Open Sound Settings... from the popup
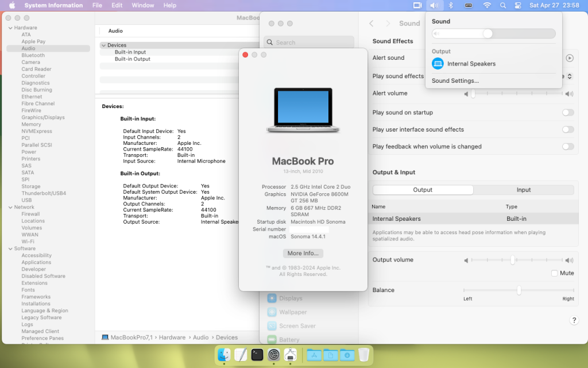 click(455, 81)
